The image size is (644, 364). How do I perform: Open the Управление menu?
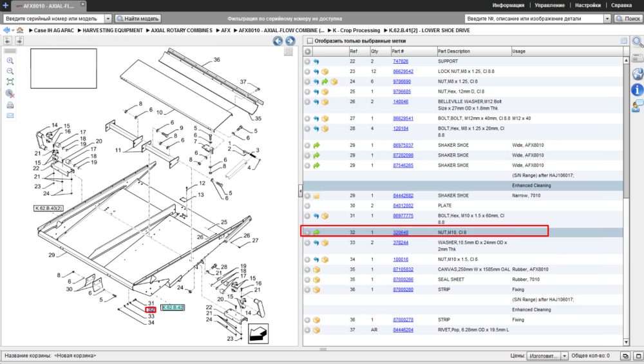coord(549,5)
